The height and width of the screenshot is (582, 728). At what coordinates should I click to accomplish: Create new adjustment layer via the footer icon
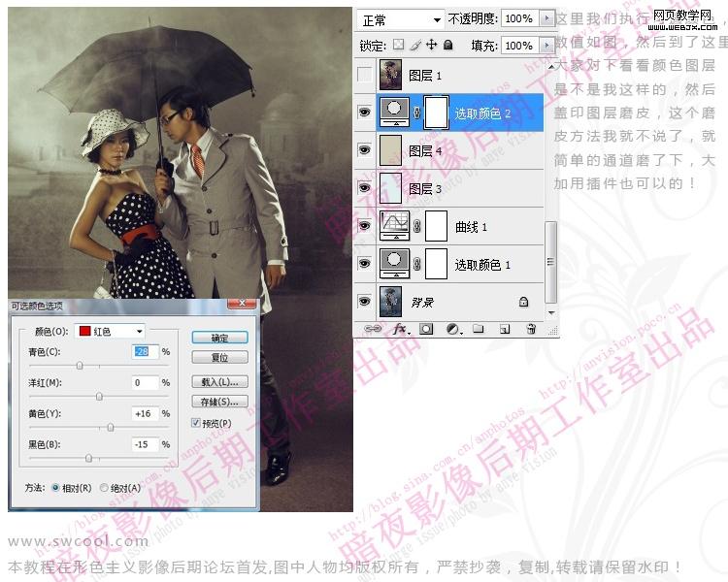pos(453,329)
